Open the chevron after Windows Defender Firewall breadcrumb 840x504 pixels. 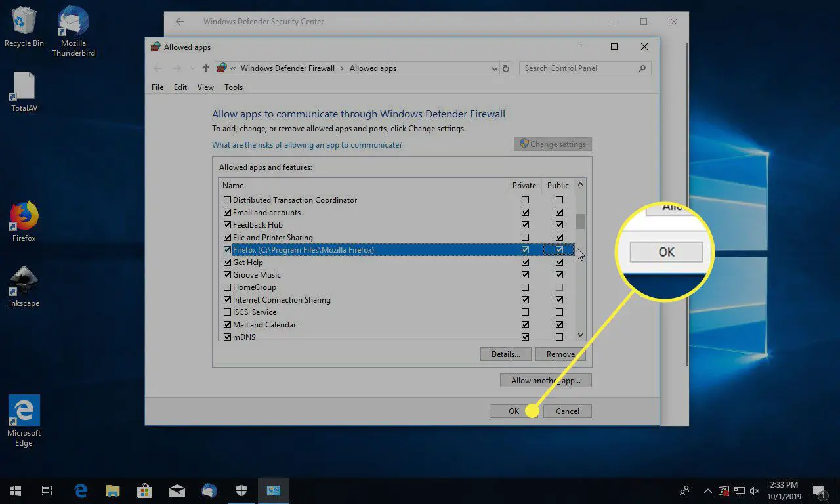tap(342, 68)
